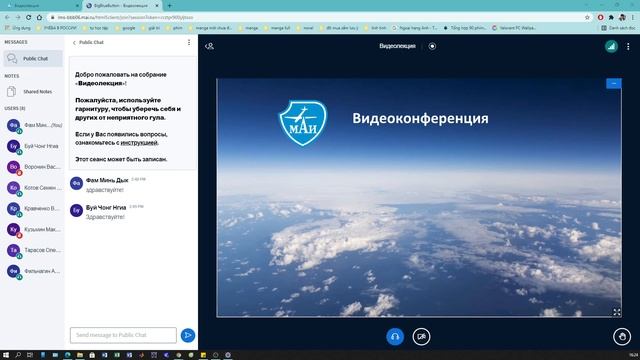Select user Тарасов in users list
Image resolution: width=640 pixels, height=360 pixels.
34,250
